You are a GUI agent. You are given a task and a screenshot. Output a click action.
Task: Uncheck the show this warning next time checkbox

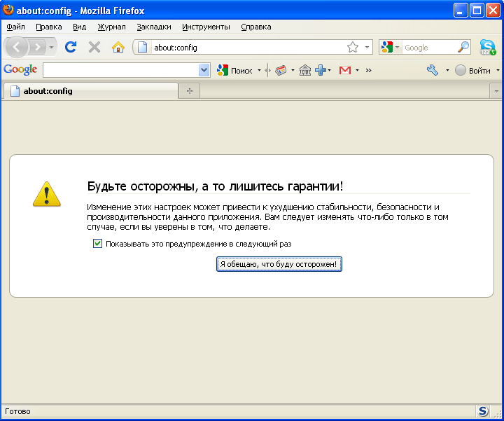(98, 244)
